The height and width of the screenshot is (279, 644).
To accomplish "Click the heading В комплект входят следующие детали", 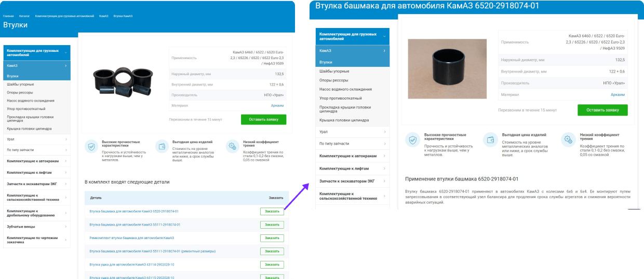I will pos(127,182).
